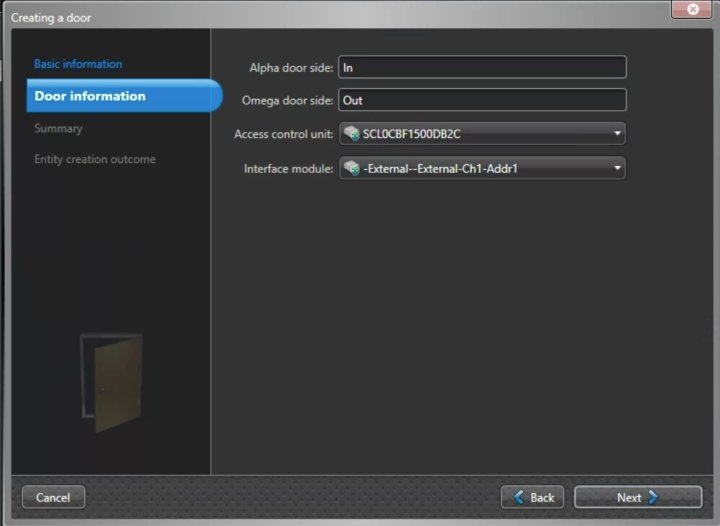
Task: Proceed with the Next button
Action: [638, 497]
